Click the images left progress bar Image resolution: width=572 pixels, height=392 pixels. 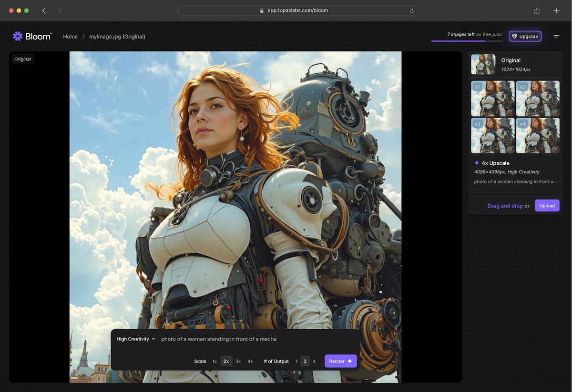tap(467, 41)
